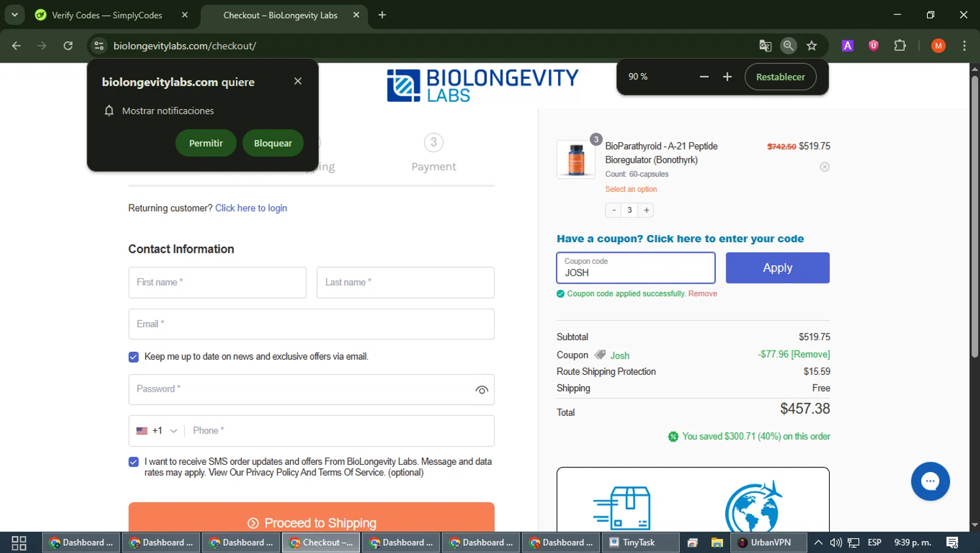Open the extensions puzzle icon
Viewport: 980px width, 553px height.
900,46
